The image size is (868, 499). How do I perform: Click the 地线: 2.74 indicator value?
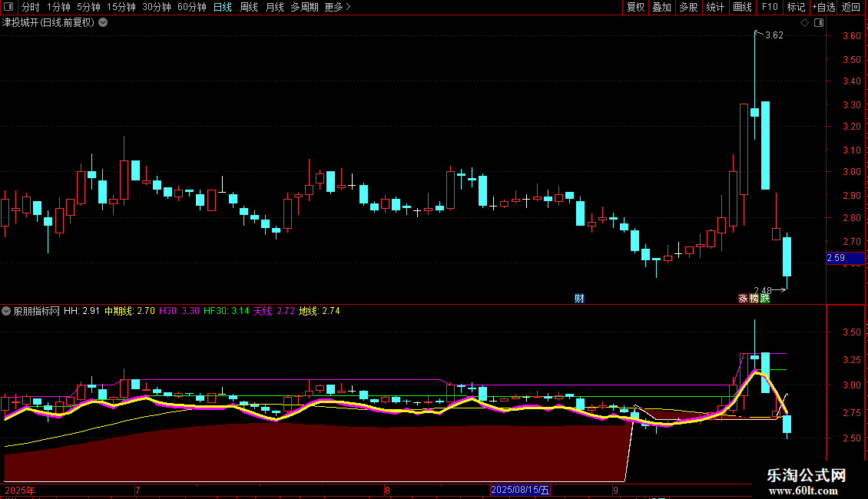click(x=320, y=311)
